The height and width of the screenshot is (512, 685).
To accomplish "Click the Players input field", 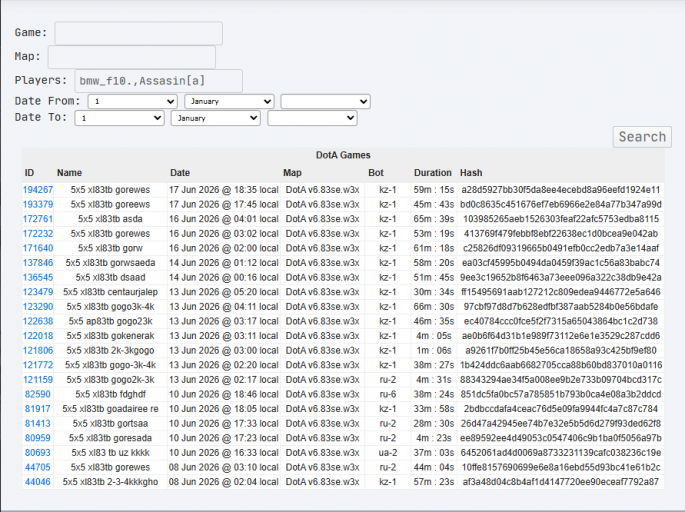I will click(x=159, y=81).
